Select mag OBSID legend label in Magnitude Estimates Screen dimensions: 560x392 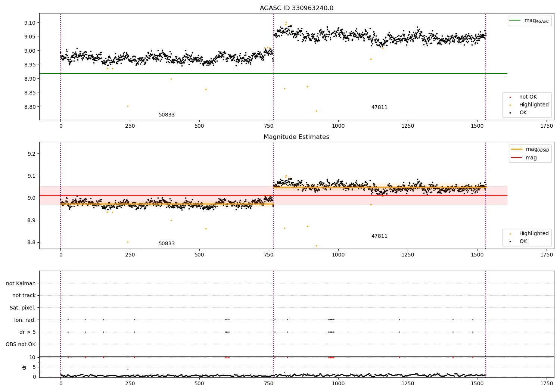(x=537, y=150)
